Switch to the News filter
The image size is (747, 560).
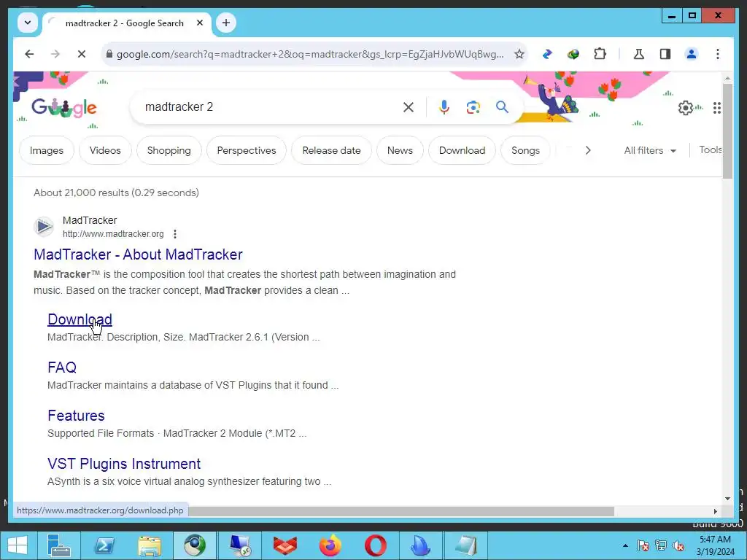pyautogui.click(x=400, y=150)
